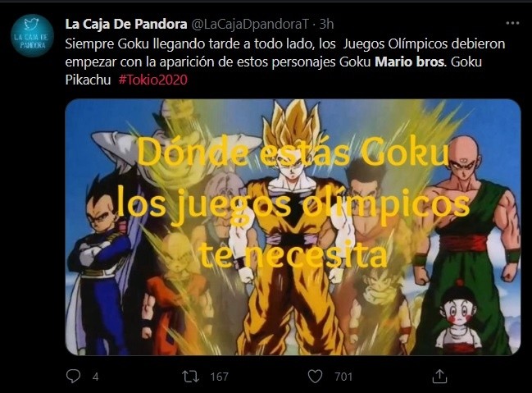
Task: Click the bold 'Mario bros' text
Action: tap(409, 62)
